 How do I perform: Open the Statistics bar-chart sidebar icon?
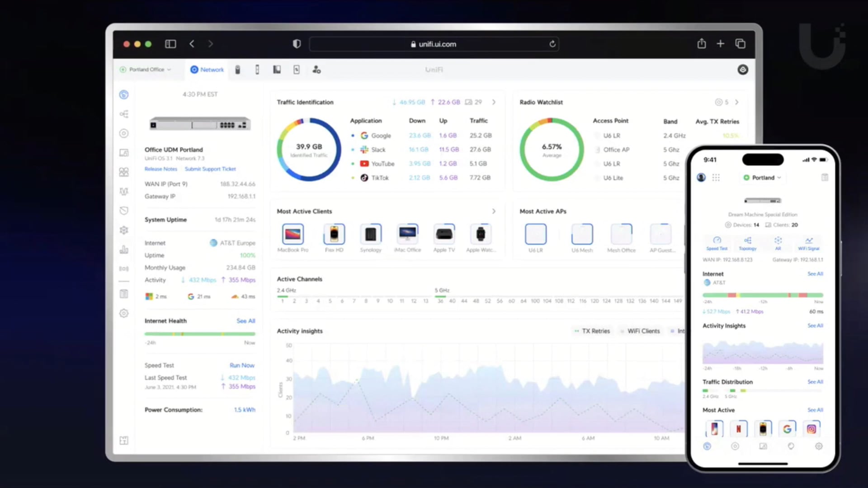(124, 249)
